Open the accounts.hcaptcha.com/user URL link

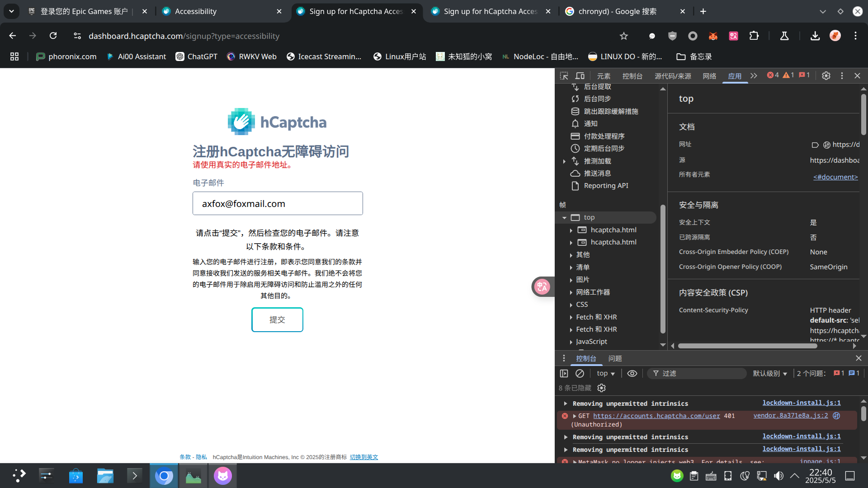656,416
